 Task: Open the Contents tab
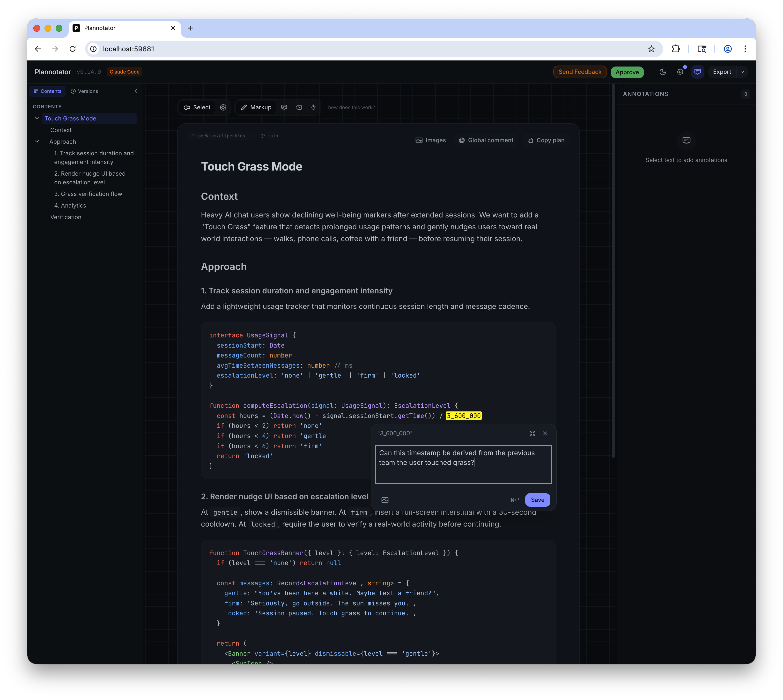click(47, 91)
